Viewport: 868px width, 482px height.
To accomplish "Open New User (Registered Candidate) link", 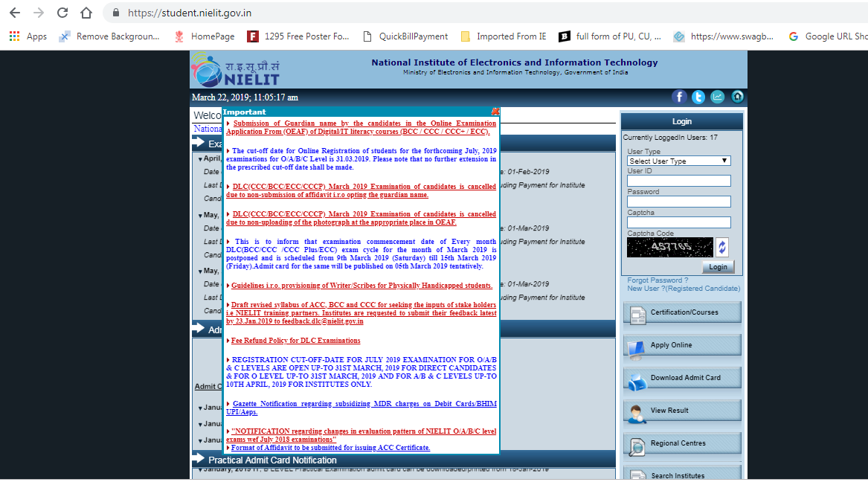I will tap(683, 289).
